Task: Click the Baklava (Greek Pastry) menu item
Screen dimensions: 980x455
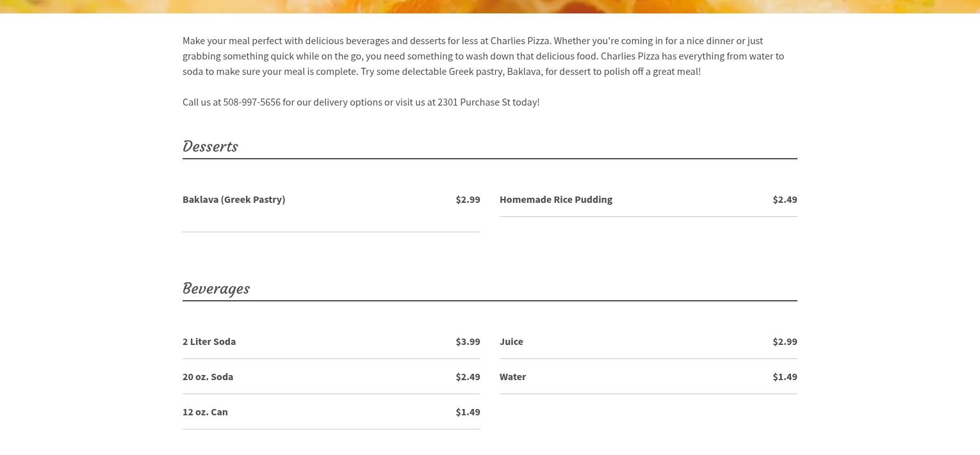Action: pos(234,200)
